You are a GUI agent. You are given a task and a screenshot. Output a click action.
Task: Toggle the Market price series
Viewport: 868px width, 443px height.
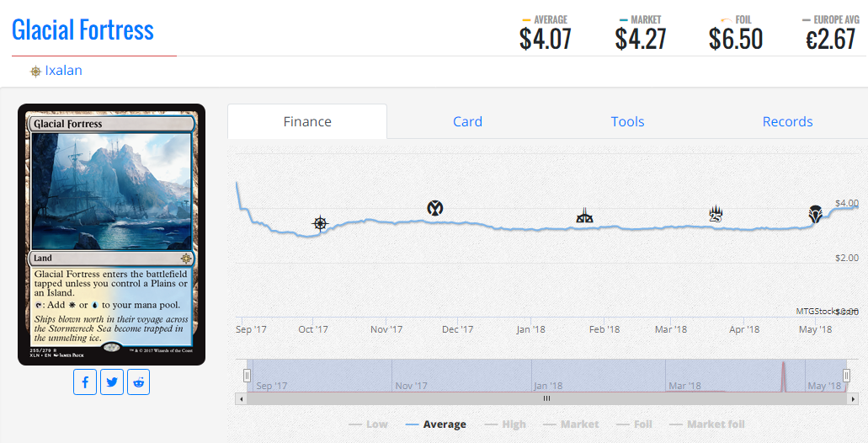(571, 424)
